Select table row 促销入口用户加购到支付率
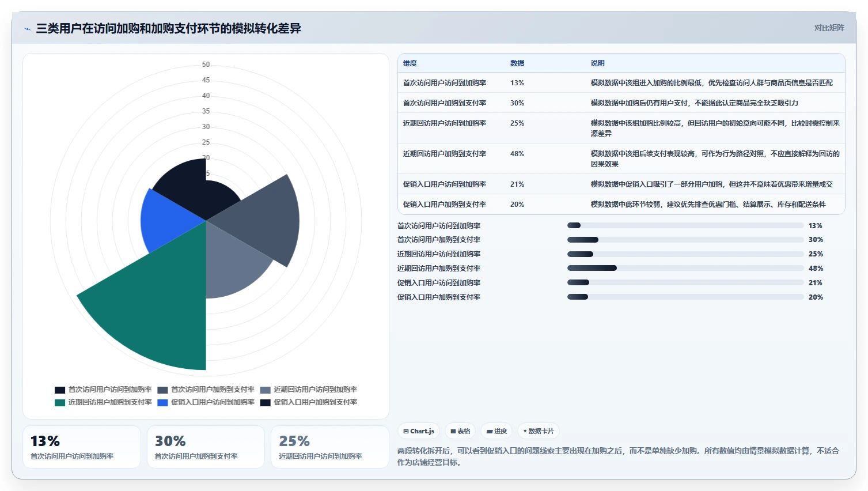Viewport: 868px width, 491px height. click(621, 205)
